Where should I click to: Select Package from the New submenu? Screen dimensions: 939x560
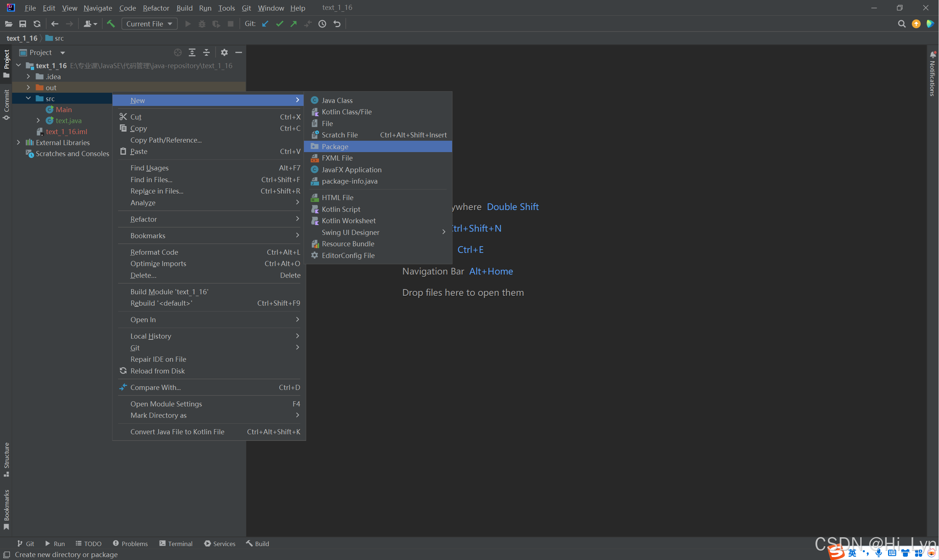pyautogui.click(x=335, y=147)
